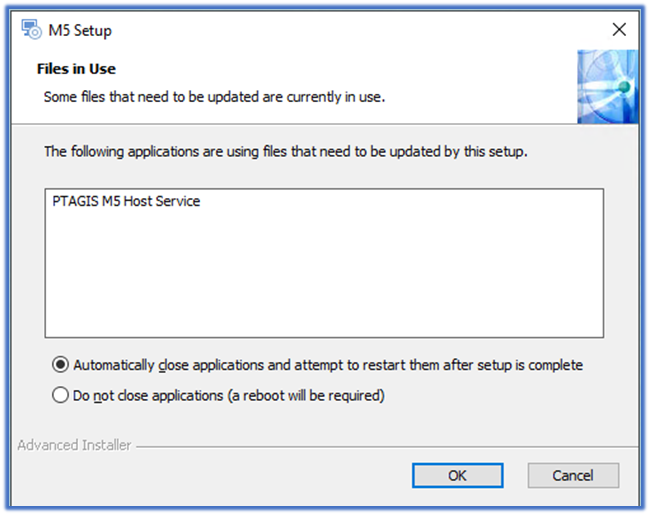Viewport: 650px width, 515px height.
Task: Click the blue installer banner graphic
Action: 607,87
